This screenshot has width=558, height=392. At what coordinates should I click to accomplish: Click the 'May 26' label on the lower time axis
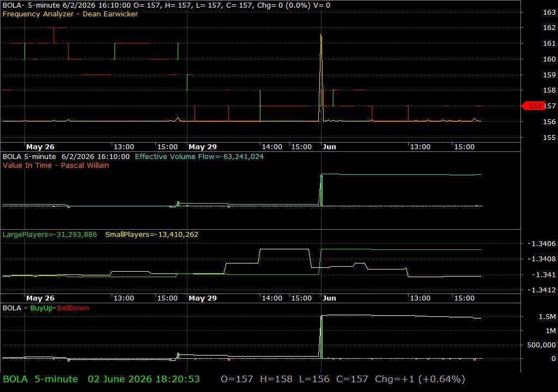point(40,298)
